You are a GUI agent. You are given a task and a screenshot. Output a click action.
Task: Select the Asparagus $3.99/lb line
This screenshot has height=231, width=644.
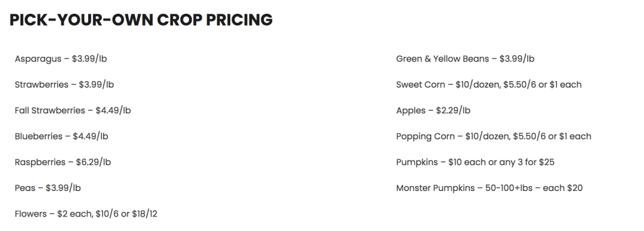coord(61,58)
